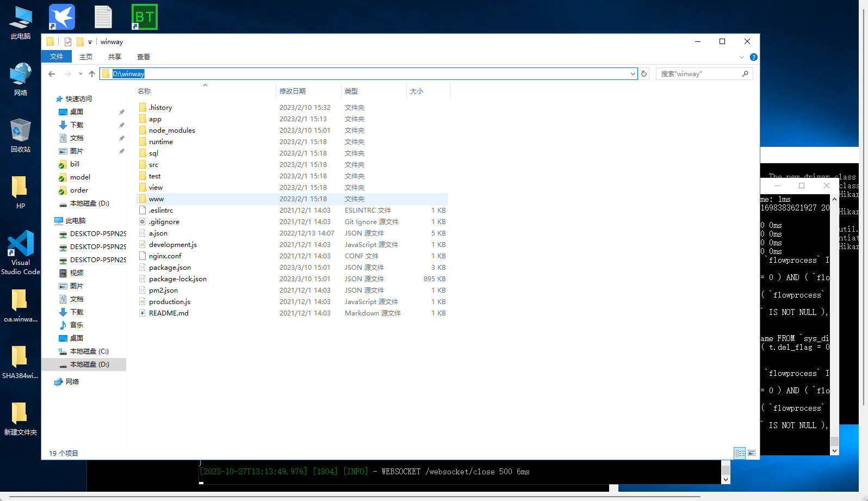
Task: Go up one folder level
Action: pos(92,74)
